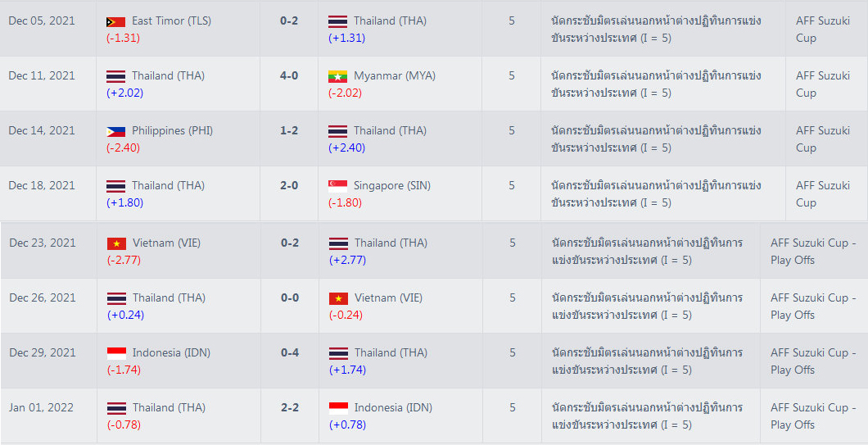Open Philippines (PHI) team link
Image resolution: width=868 pixels, height=445 pixels.
[172, 131]
